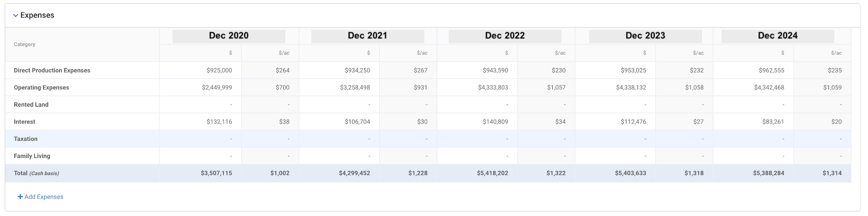Select the Dec 2024 column header

778,36
